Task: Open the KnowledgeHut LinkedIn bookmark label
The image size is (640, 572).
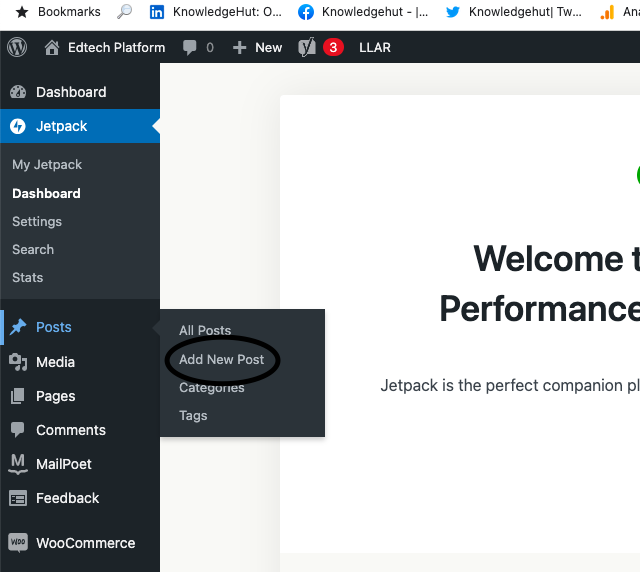Action: pos(227,12)
